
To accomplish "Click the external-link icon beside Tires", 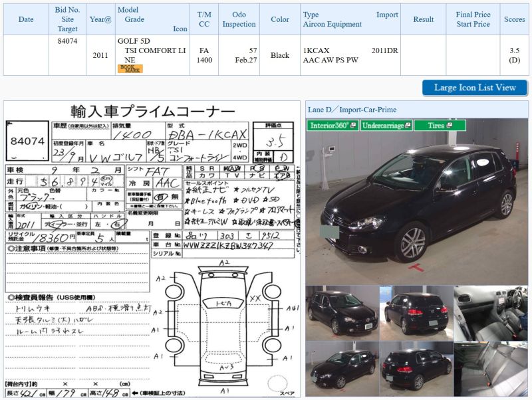I will (450, 125).
